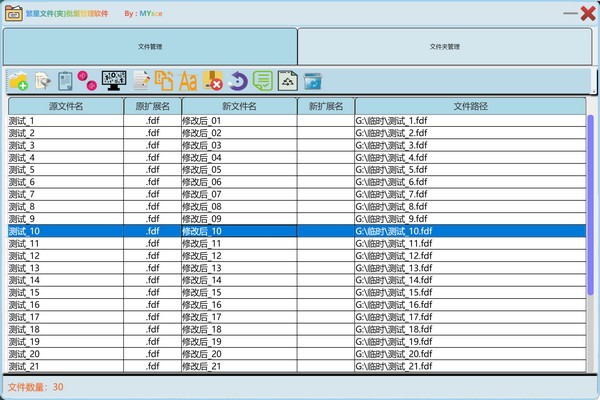Click the new filename cell 修改后_15
Image resolution: width=600 pixels, height=400 pixels.
(238, 292)
